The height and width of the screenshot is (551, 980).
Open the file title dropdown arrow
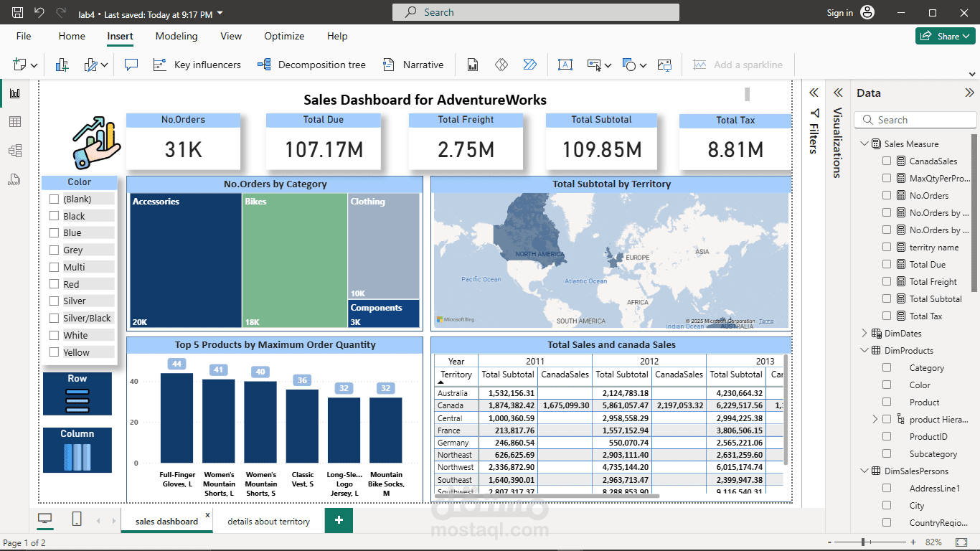pos(220,14)
